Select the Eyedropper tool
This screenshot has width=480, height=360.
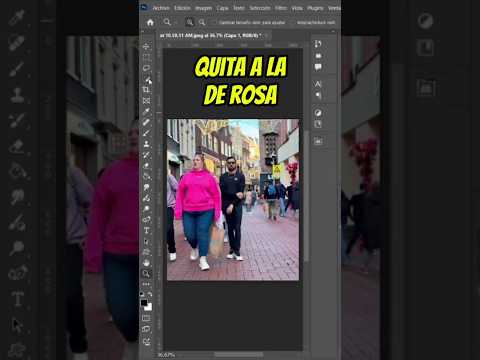(x=146, y=111)
